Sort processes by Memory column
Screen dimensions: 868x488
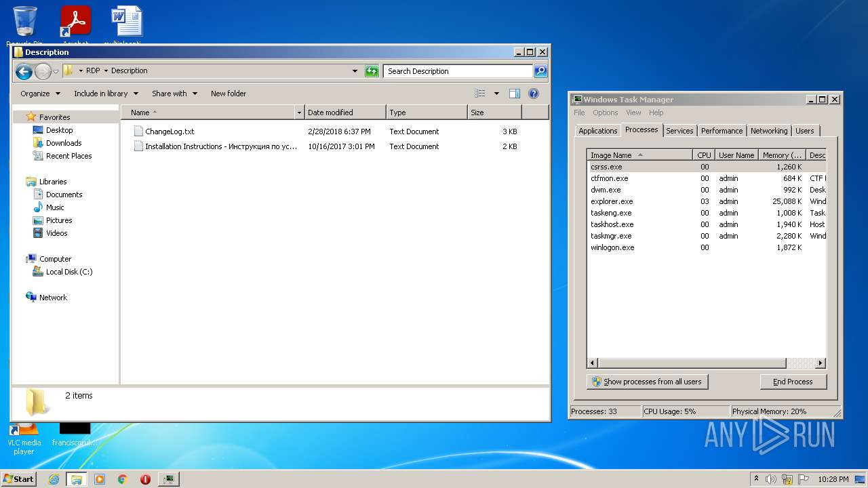pos(781,155)
